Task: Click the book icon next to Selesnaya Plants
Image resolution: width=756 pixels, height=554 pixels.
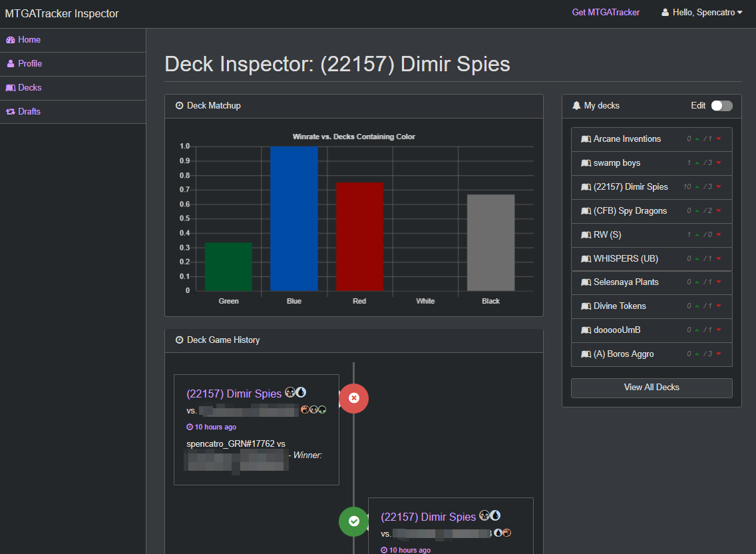Action: coord(586,282)
